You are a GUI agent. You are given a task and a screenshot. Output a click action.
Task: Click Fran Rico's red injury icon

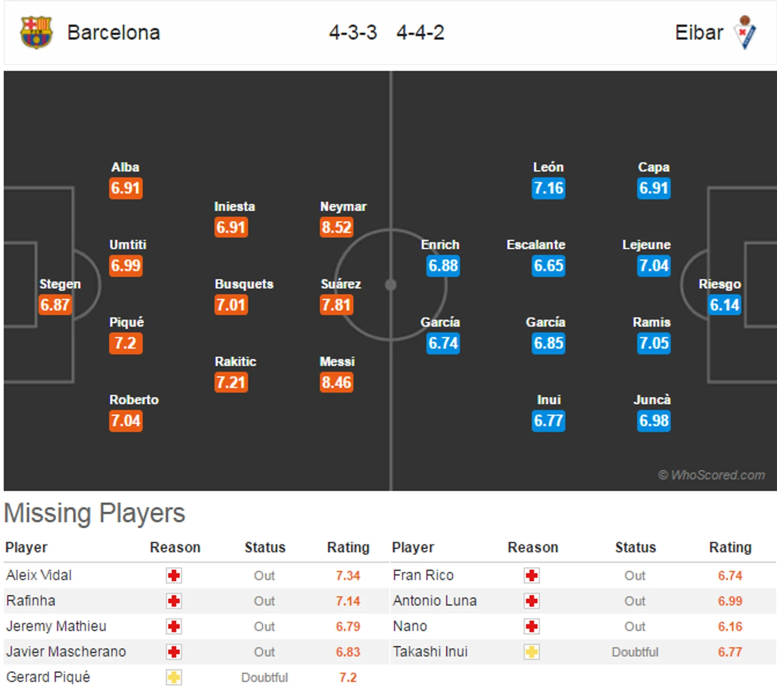(x=531, y=576)
